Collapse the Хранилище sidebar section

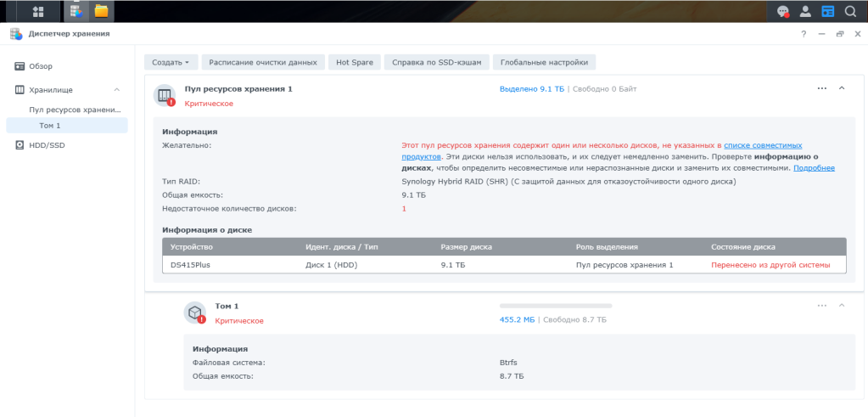pos(117,90)
